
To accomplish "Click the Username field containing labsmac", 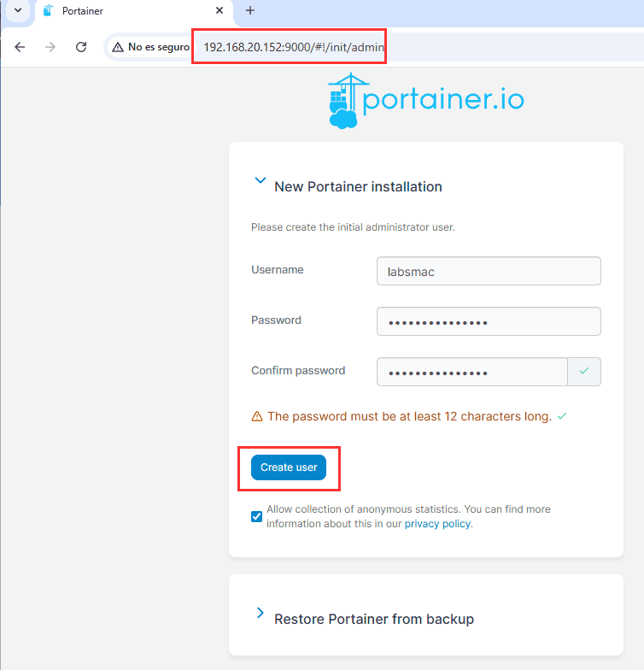I will point(489,271).
